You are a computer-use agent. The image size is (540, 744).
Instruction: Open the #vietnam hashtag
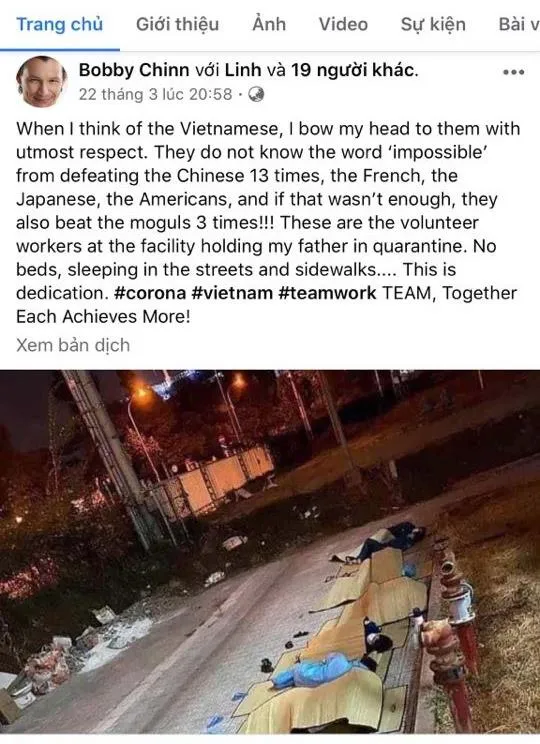click(x=232, y=293)
